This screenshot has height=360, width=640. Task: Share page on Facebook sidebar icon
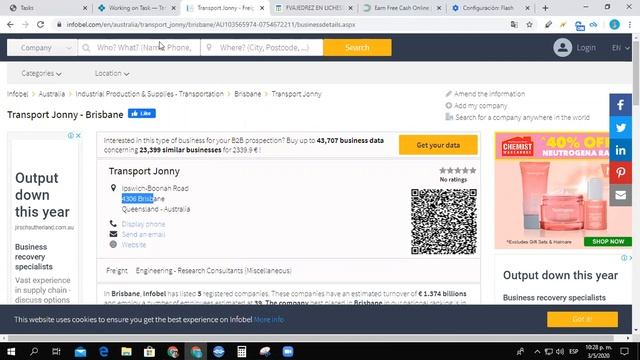pos(620,105)
